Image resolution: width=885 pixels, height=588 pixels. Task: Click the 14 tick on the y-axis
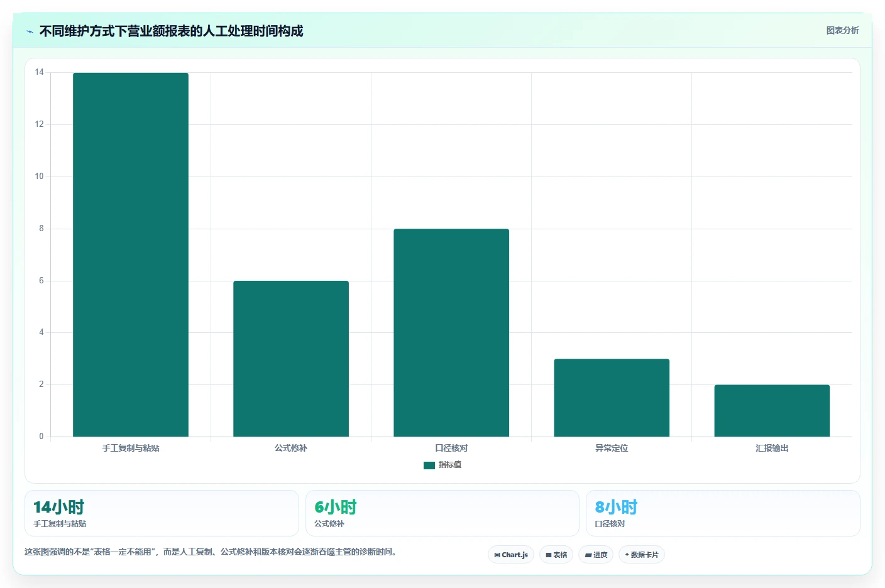(40, 72)
